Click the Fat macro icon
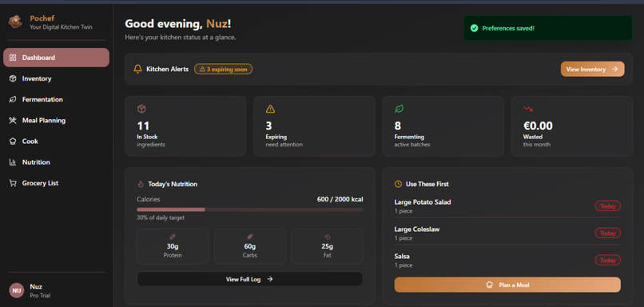Image resolution: width=644 pixels, height=307 pixels. pos(328,237)
